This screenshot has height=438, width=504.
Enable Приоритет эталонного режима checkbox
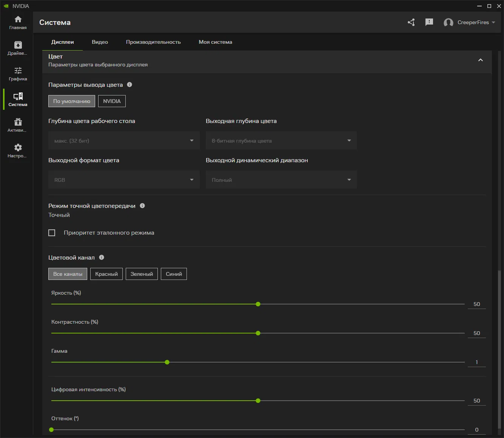[52, 233]
